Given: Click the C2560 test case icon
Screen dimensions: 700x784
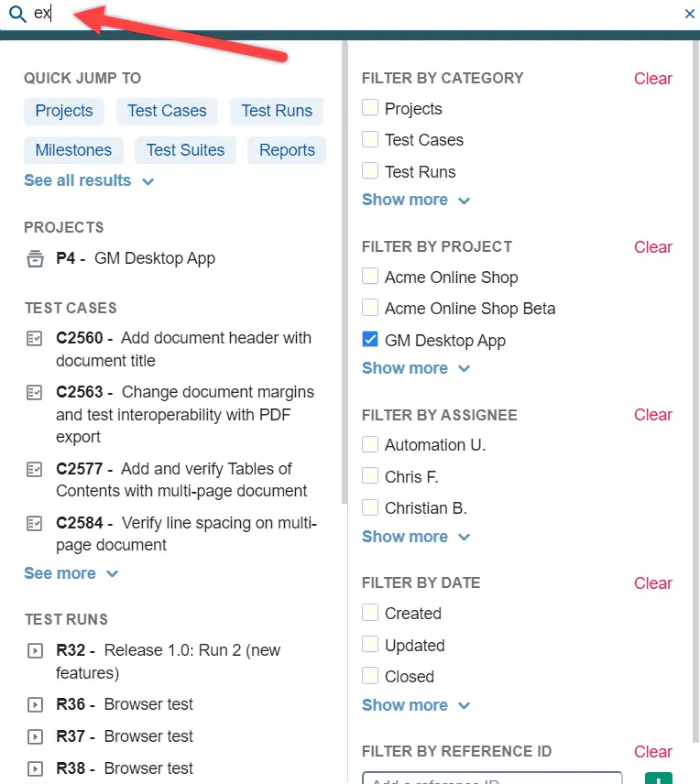Looking at the screenshot, I should point(35,339).
